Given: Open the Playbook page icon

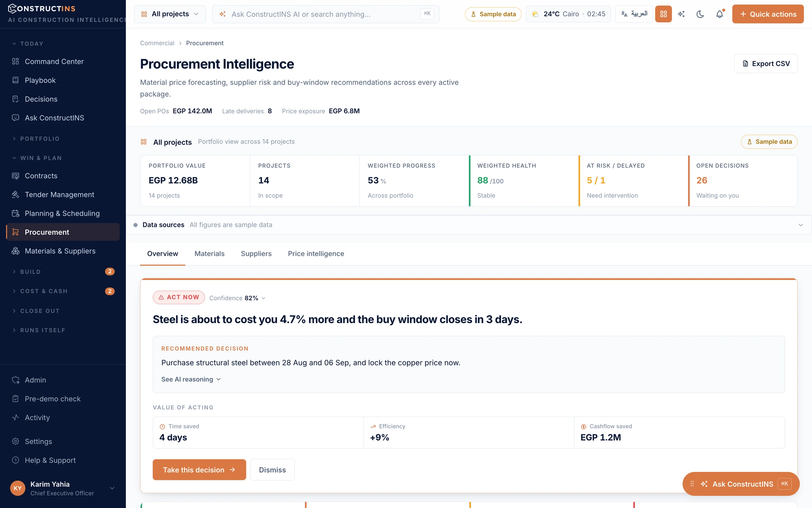Looking at the screenshot, I should coord(16,80).
